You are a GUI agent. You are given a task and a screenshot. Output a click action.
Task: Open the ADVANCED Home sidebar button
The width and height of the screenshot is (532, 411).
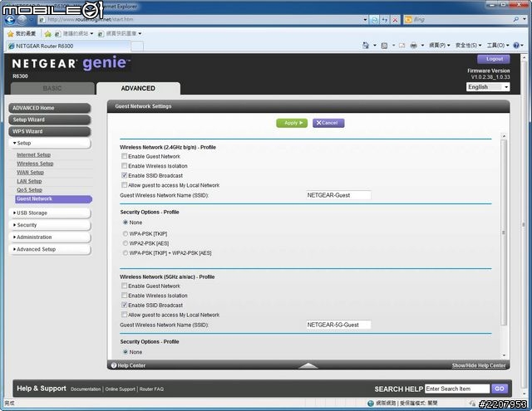pos(50,108)
